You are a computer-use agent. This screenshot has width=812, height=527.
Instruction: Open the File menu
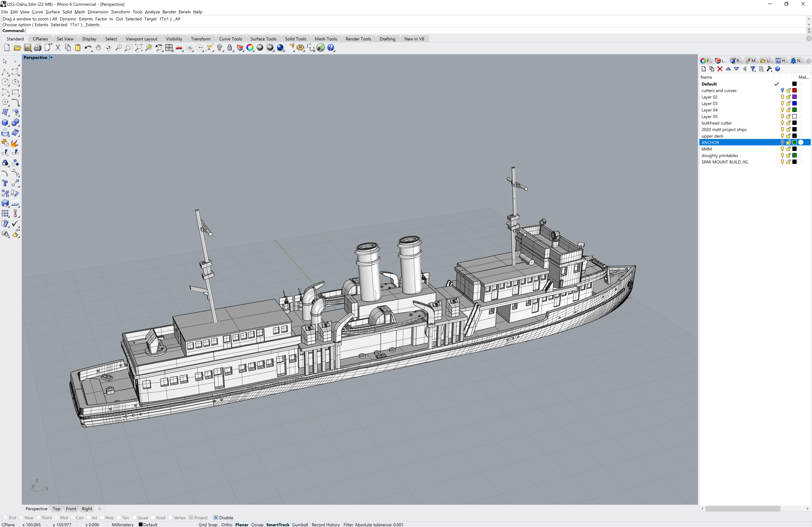coord(5,12)
